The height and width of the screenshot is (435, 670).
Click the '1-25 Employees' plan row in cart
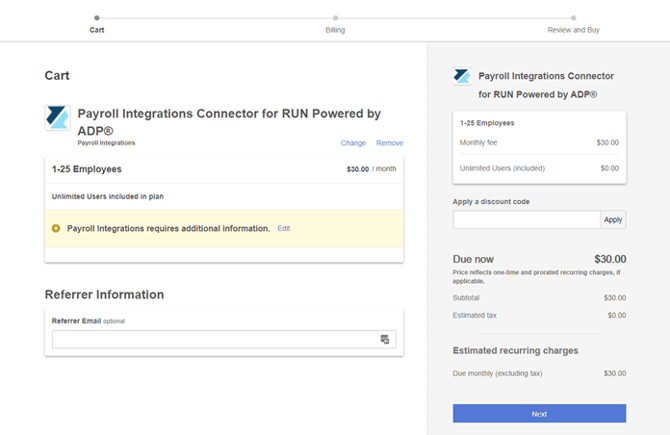click(x=87, y=169)
